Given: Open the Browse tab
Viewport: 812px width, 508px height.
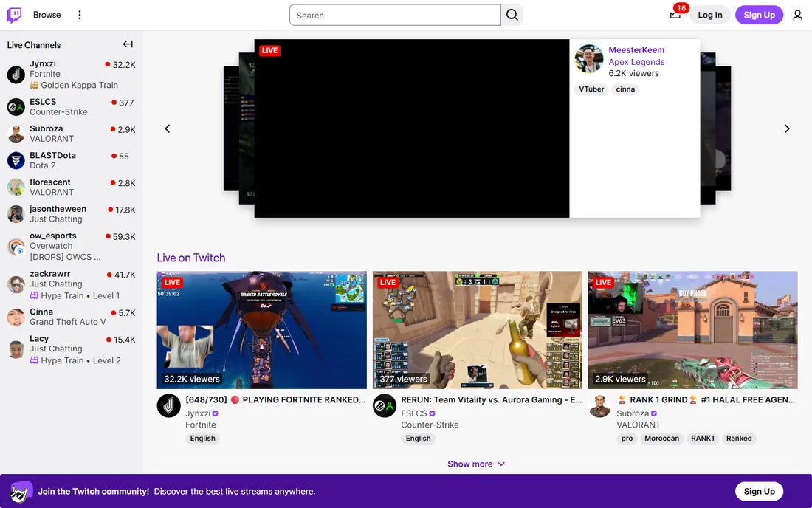Looking at the screenshot, I should coord(47,15).
